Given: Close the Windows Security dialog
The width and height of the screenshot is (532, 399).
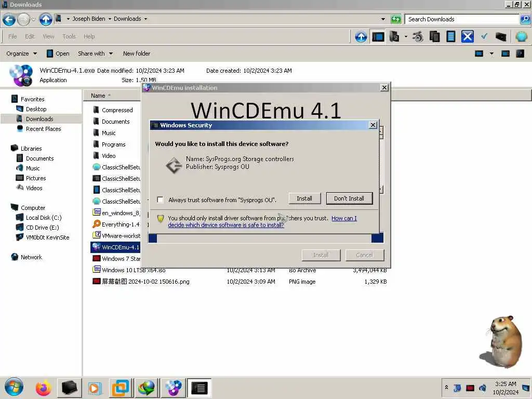Looking at the screenshot, I should 373,125.
